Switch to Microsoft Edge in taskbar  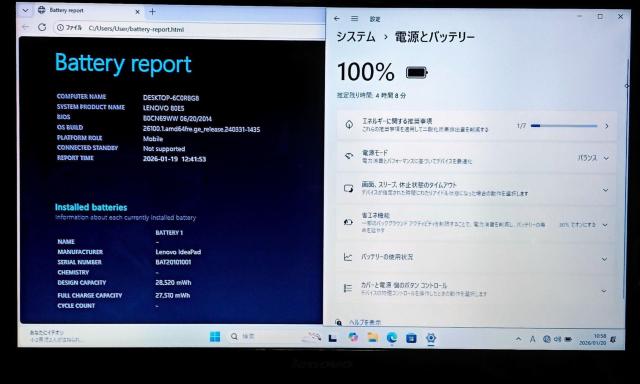392,337
